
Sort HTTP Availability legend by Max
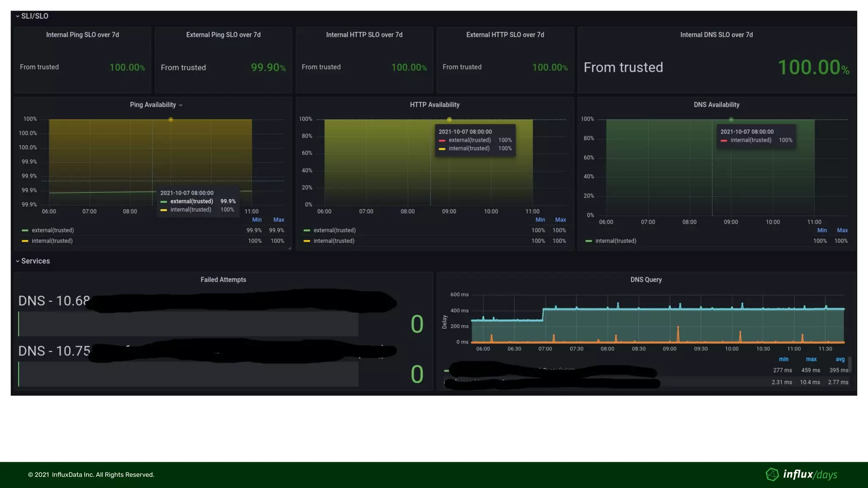point(560,220)
